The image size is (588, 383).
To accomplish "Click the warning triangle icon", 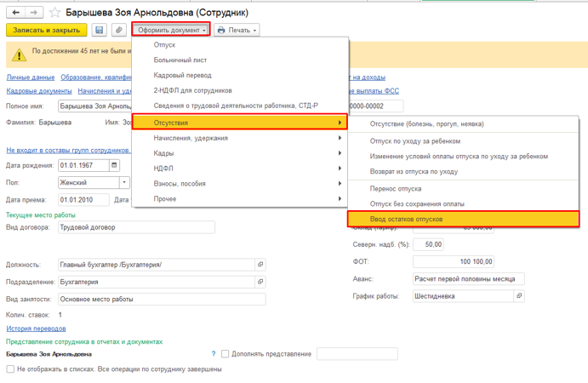I will pos(19,54).
